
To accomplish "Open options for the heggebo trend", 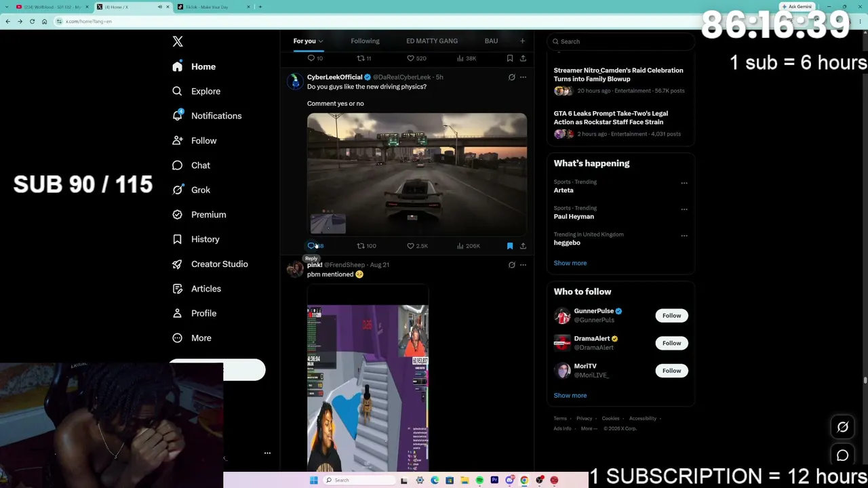I will (684, 236).
